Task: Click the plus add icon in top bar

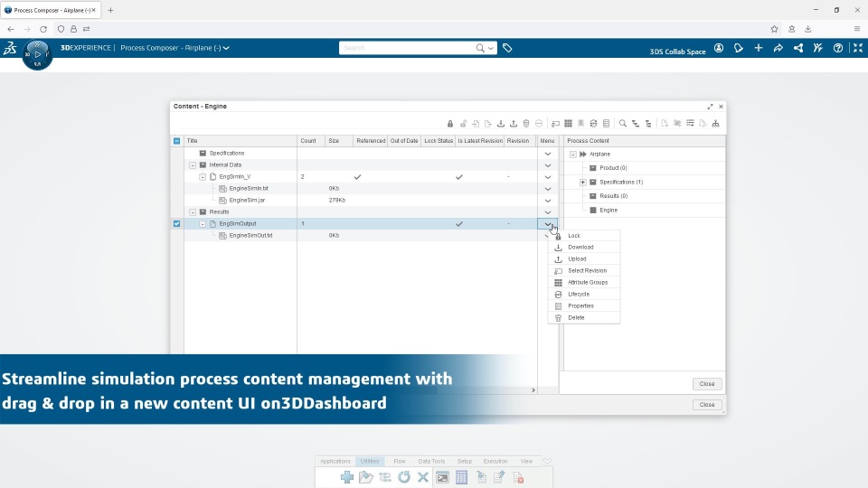Action: click(759, 48)
